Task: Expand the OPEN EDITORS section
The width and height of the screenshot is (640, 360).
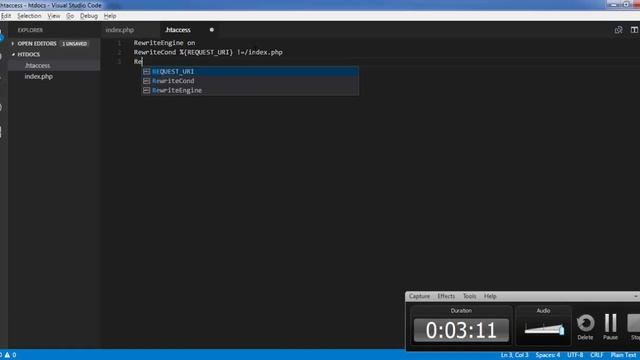Action: (x=13, y=43)
